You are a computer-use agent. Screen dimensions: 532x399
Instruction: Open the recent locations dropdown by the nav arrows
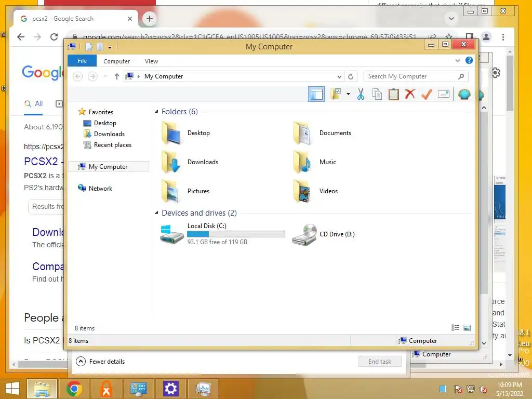point(105,76)
